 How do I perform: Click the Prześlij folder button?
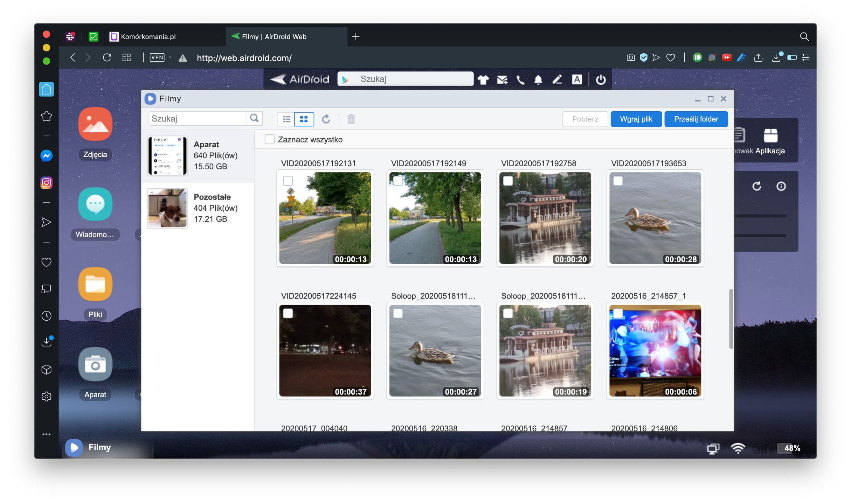pyautogui.click(x=696, y=119)
